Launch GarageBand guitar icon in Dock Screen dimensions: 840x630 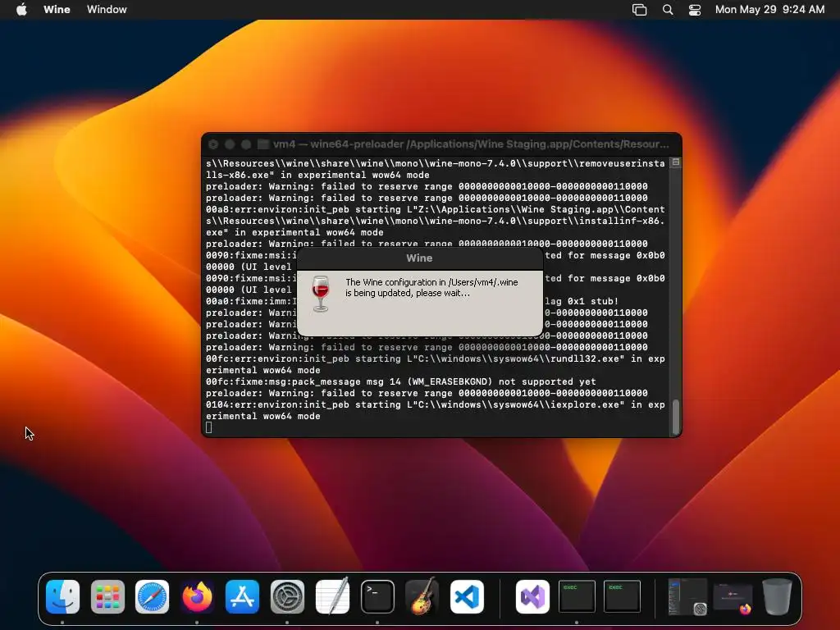(x=422, y=596)
